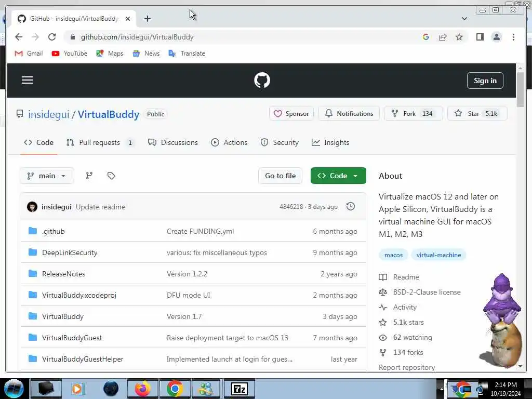The width and height of the screenshot is (532, 399).
Task: Click insidegui avatar in commit row
Action: coord(32,207)
